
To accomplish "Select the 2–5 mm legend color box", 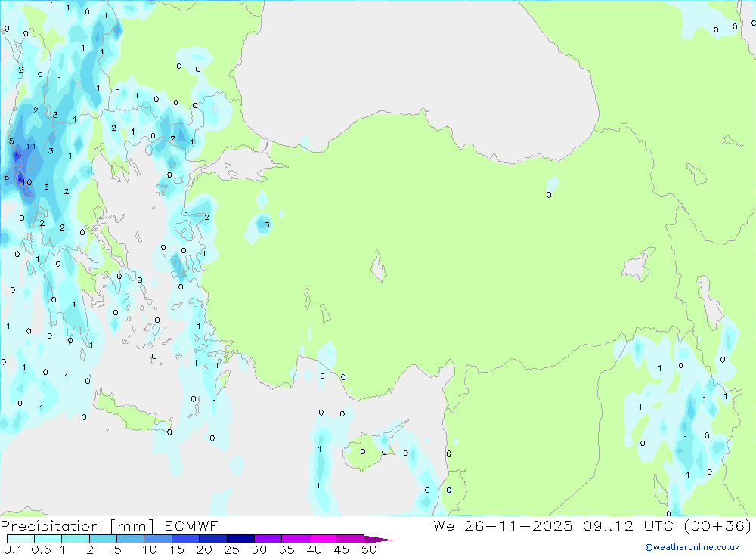I will click(103, 539).
